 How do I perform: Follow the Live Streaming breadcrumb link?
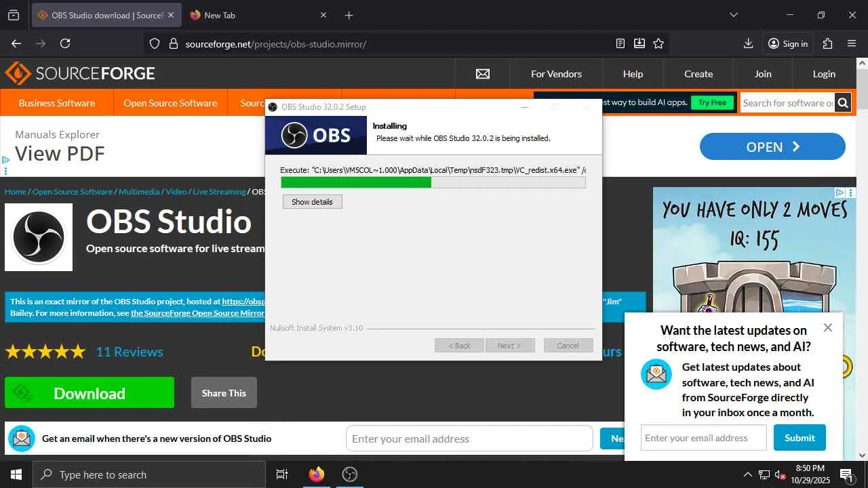[x=219, y=192]
